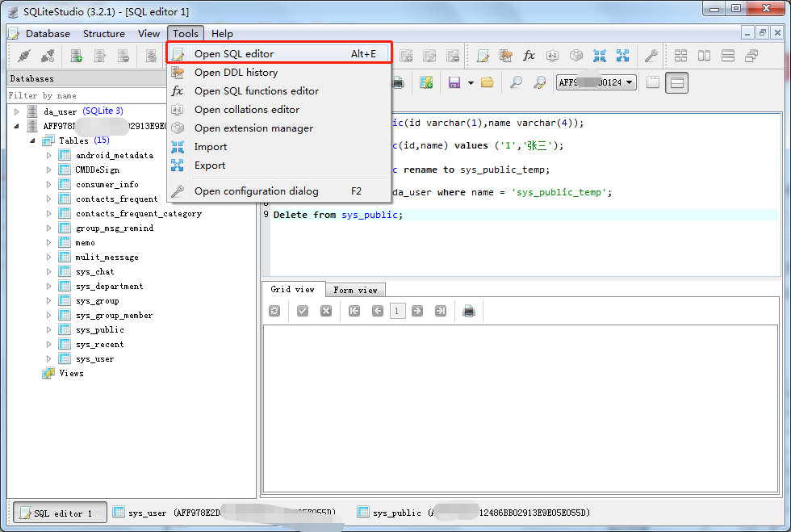Click the Import toolbar icon
Screen dimensions: 791x532
click(x=599, y=56)
